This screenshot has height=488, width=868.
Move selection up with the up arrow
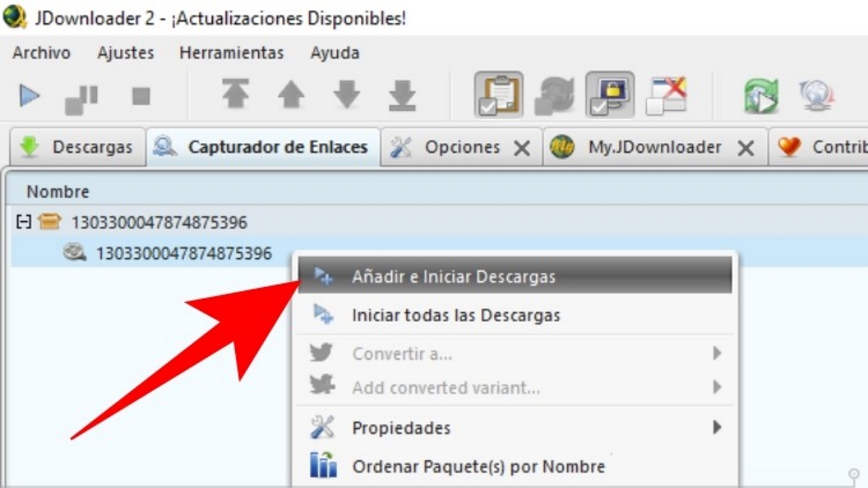click(291, 95)
